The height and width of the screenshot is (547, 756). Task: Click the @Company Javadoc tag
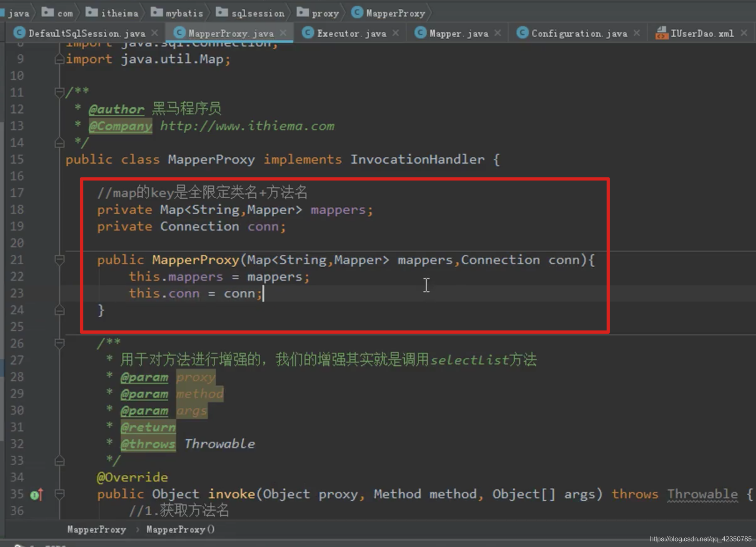120,126
